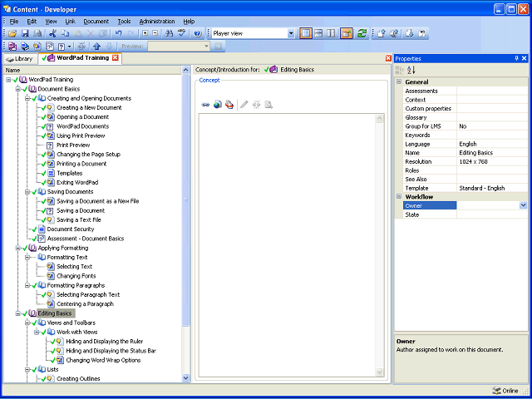Click the green Refresh arrows icon

click(x=362, y=33)
